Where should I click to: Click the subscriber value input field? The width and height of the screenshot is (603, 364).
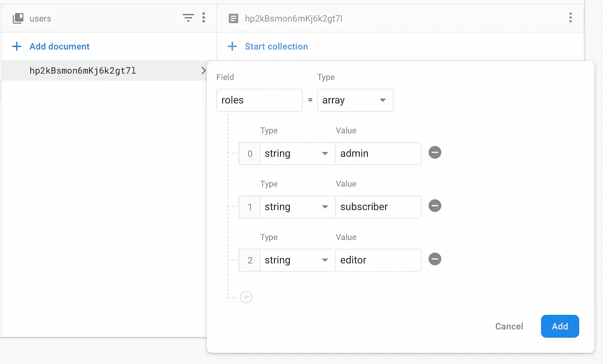[x=378, y=207]
